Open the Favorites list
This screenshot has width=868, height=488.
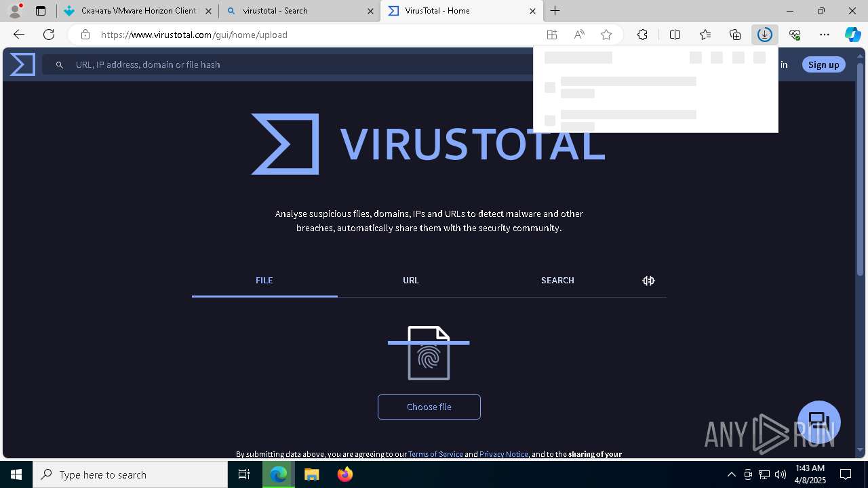(705, 35)
